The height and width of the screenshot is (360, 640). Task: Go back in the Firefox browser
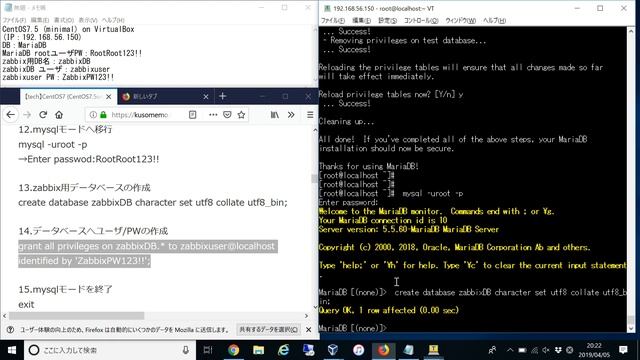pos(11,115)
